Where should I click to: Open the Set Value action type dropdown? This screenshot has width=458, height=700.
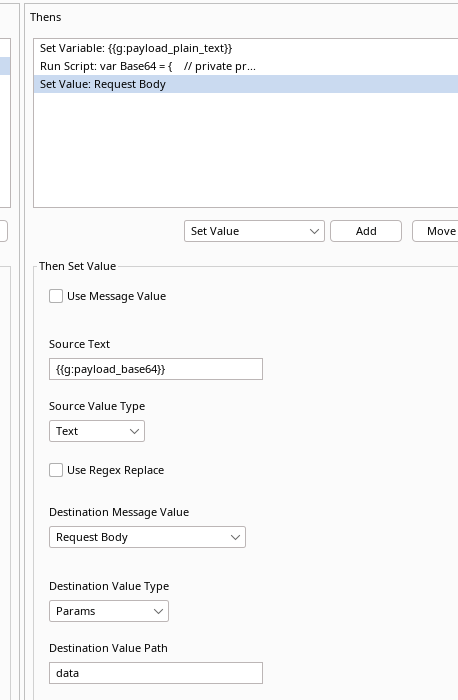coord(254,231)
